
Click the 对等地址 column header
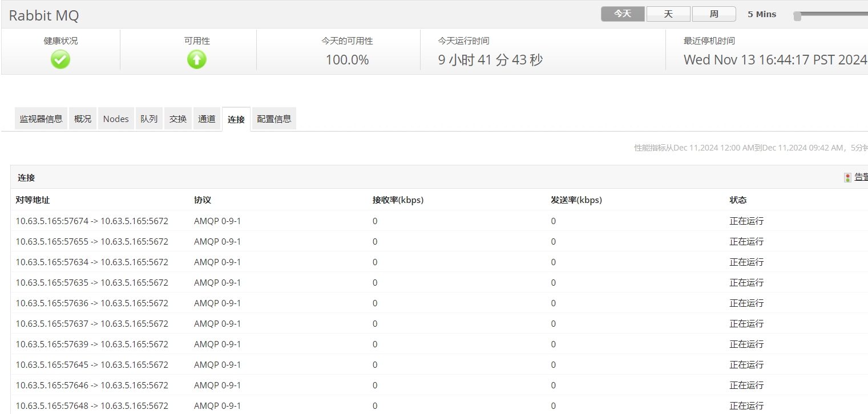click(x=33, y=200)
